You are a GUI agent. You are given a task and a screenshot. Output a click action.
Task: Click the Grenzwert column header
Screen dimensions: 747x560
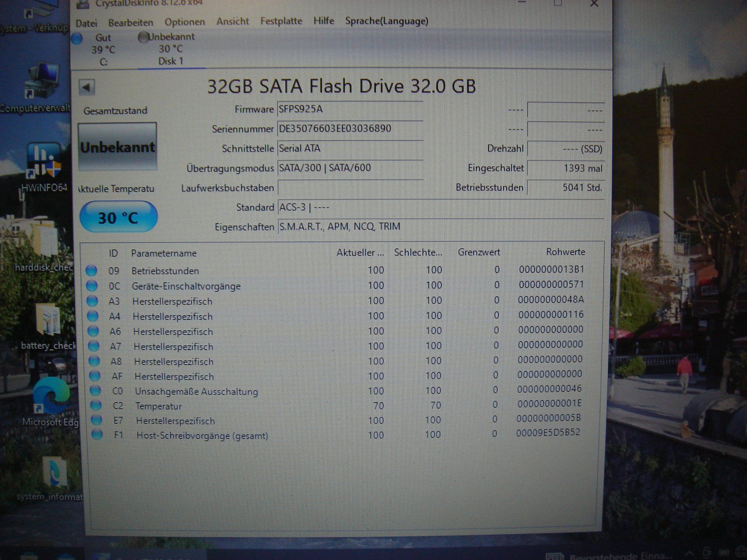tap(478, 252)
